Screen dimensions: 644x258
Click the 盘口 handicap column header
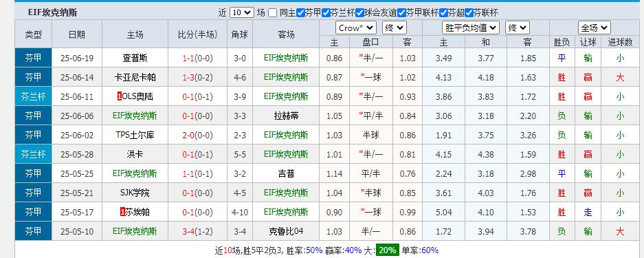click(x=371, y=42)
